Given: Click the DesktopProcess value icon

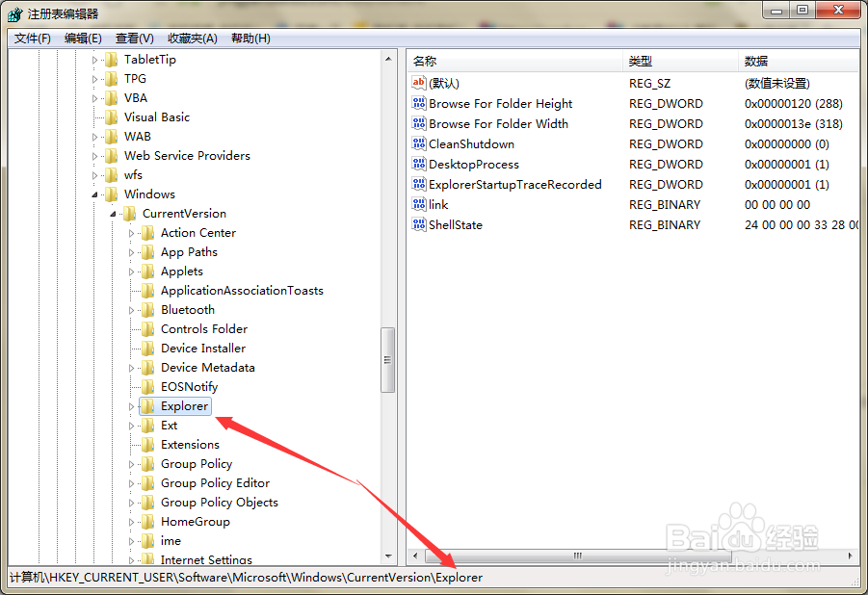Looking at the screenshot, I should [x=418, y=164].
